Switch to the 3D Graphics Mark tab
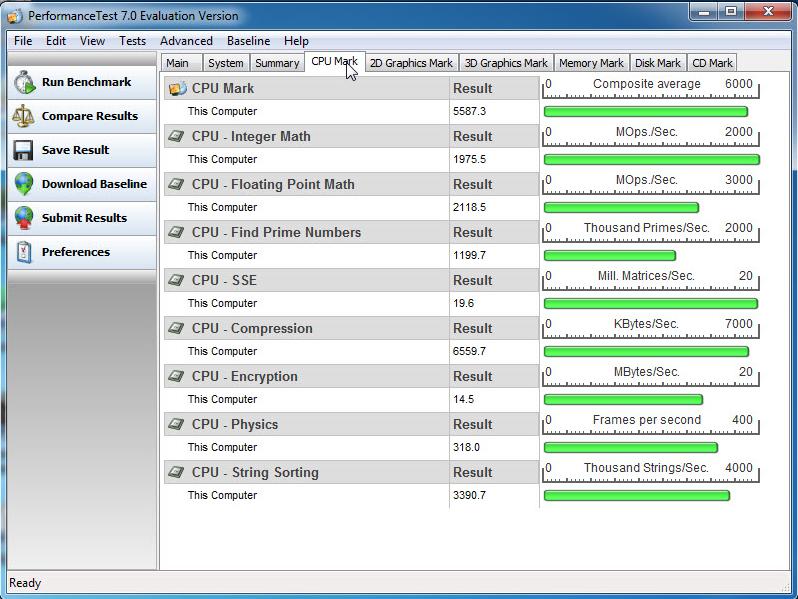The width and height of the screenshot is (798, 599). pyautogui.click(x=506, y=63)
